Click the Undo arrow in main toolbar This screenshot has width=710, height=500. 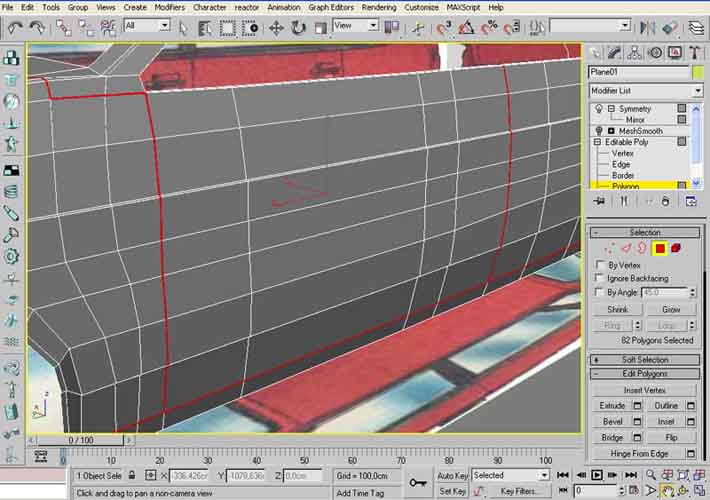[x=13, y=26]
